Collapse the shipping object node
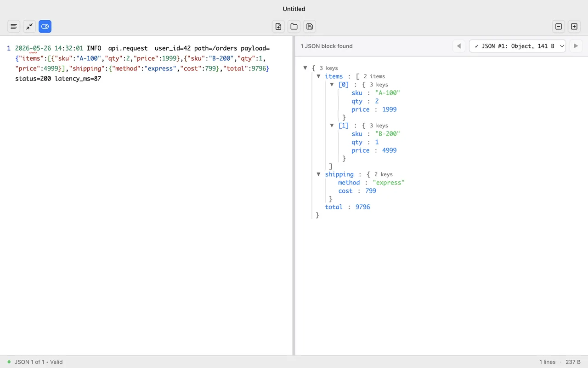Image resolution: width=588 pixels, height=368 pixels. coord(318,174)
